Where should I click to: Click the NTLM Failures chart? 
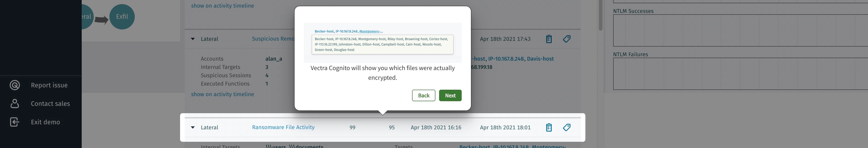(x=740, y=74)
